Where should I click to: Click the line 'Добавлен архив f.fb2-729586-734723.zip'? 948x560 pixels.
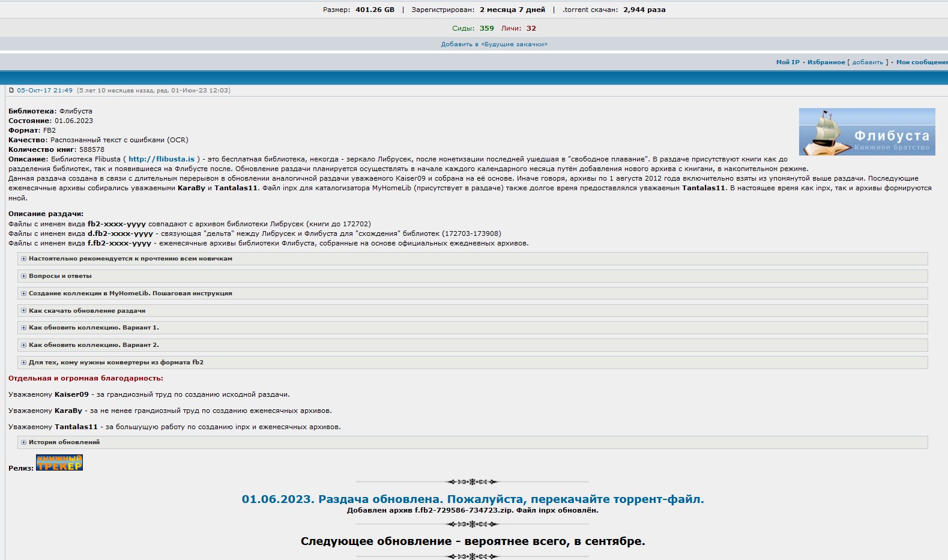(473, 510)
